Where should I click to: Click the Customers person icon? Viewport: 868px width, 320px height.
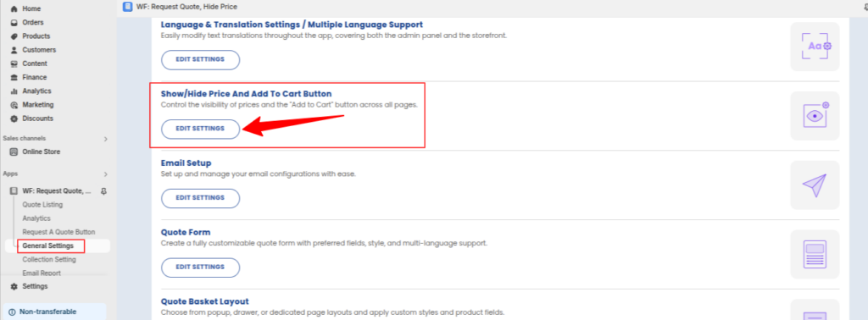14,50
